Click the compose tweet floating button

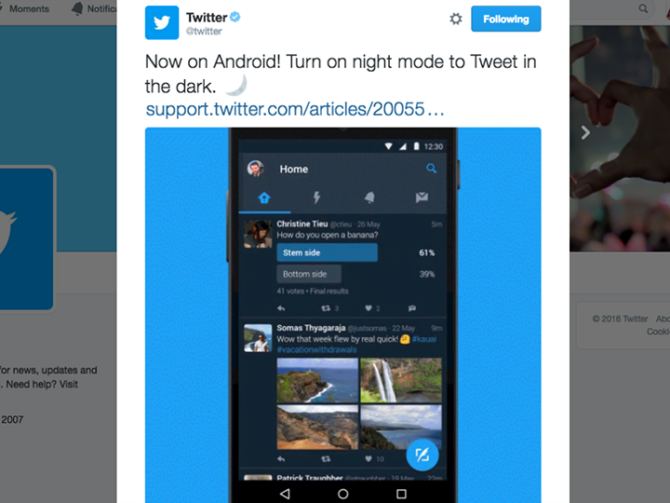[422, 455]
